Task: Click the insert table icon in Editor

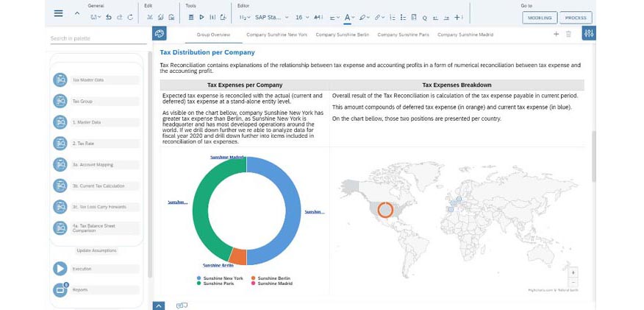Action: 414,17
